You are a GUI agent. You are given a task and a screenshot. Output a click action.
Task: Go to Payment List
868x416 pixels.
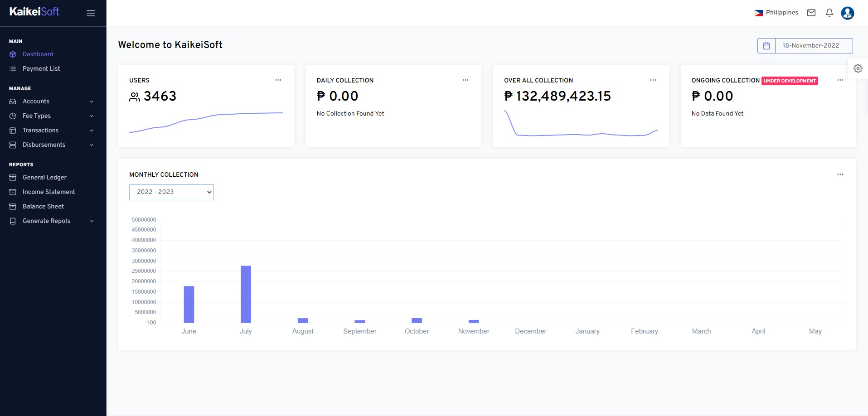(41, 69)
